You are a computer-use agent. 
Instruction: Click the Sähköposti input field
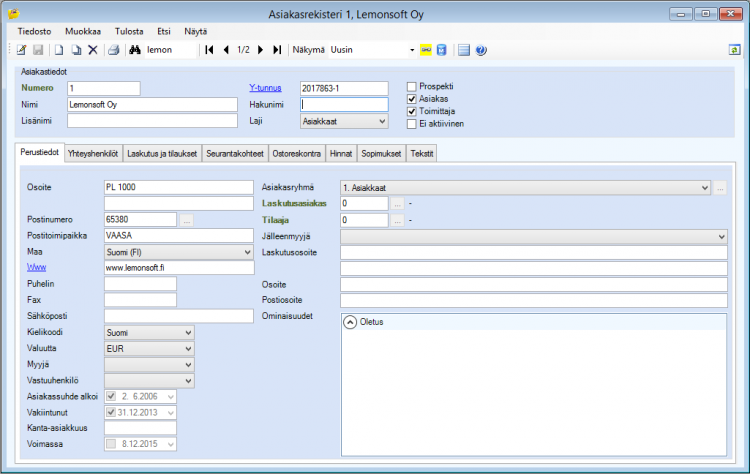pos(178,316)
